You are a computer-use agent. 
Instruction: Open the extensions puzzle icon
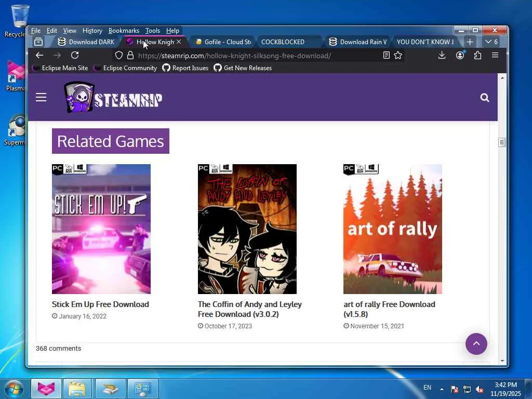pos(478,55)
